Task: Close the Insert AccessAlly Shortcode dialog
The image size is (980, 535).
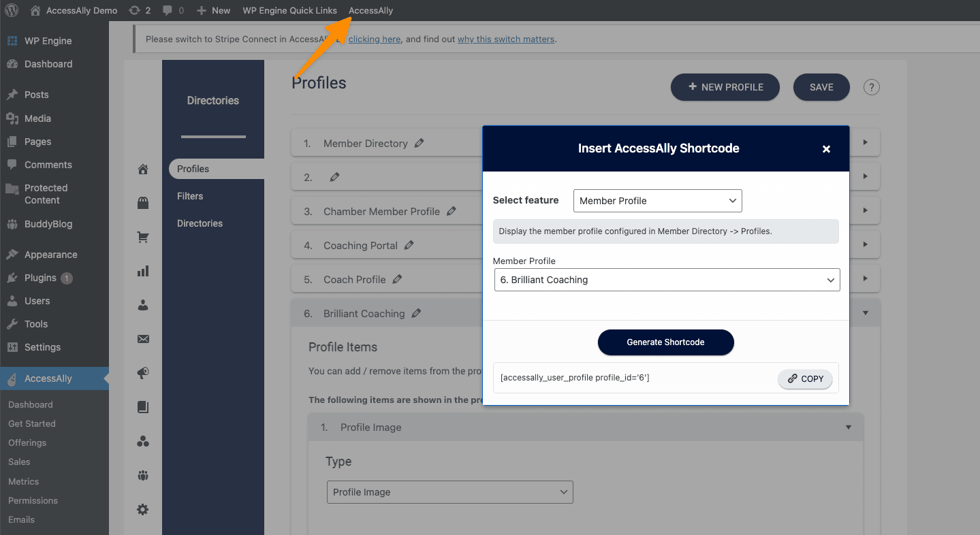Action: [826, 149]
